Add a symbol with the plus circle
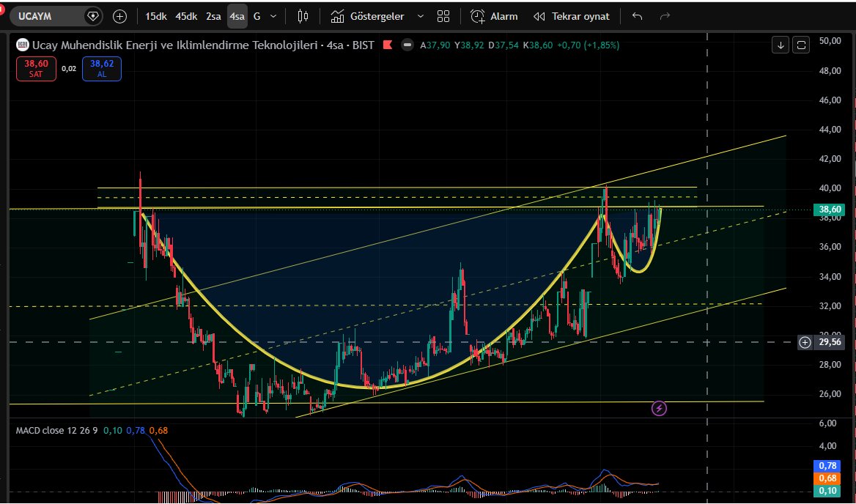The image size is (856, 504). (119, 16)
